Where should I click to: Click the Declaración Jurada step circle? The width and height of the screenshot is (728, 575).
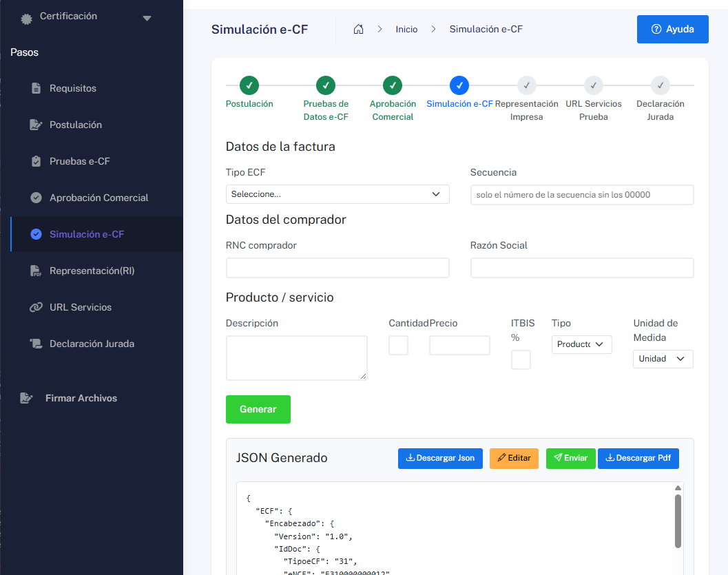point(661,85)
